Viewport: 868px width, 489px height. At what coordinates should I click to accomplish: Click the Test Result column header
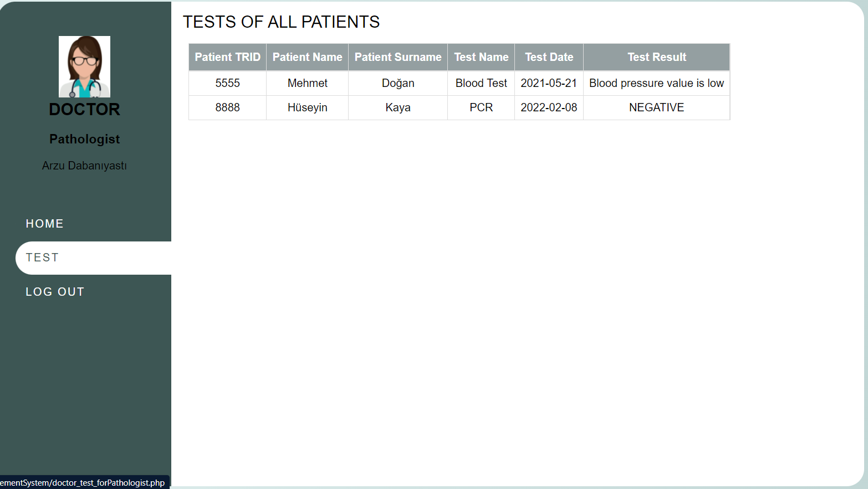click(656, 57)
